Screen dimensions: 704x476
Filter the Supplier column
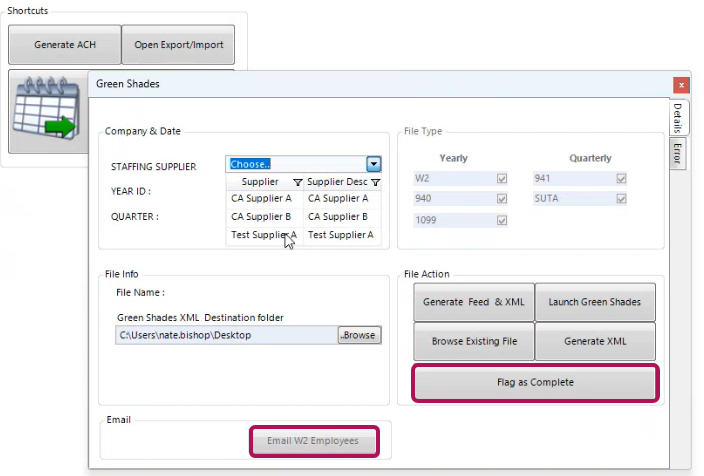point(297,182)
